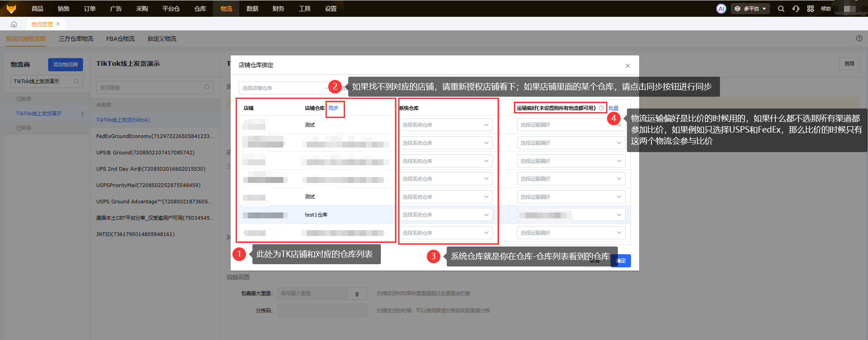Open the apps grid icon

click(810, 9)
